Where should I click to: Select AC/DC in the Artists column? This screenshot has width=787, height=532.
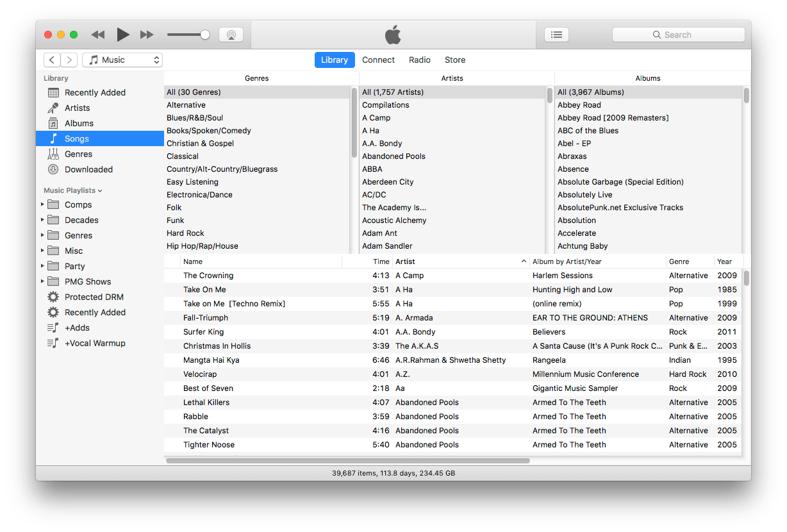(452, 195)
